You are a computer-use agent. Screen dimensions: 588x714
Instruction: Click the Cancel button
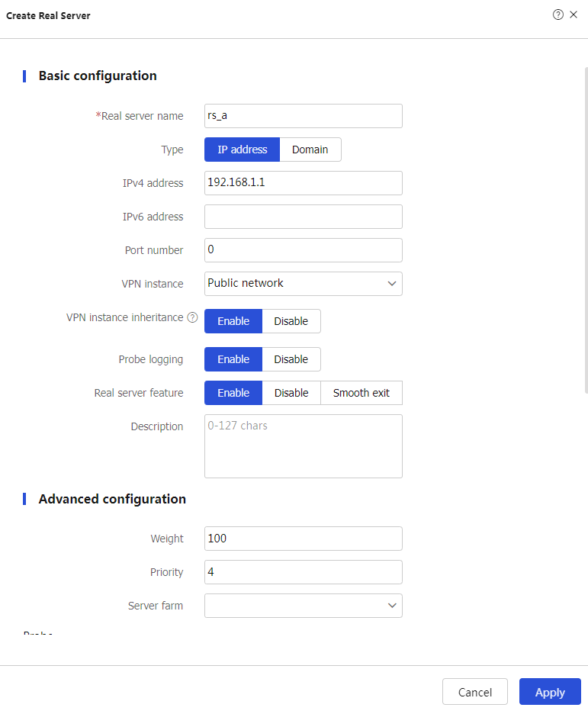[x=475, y=692]
